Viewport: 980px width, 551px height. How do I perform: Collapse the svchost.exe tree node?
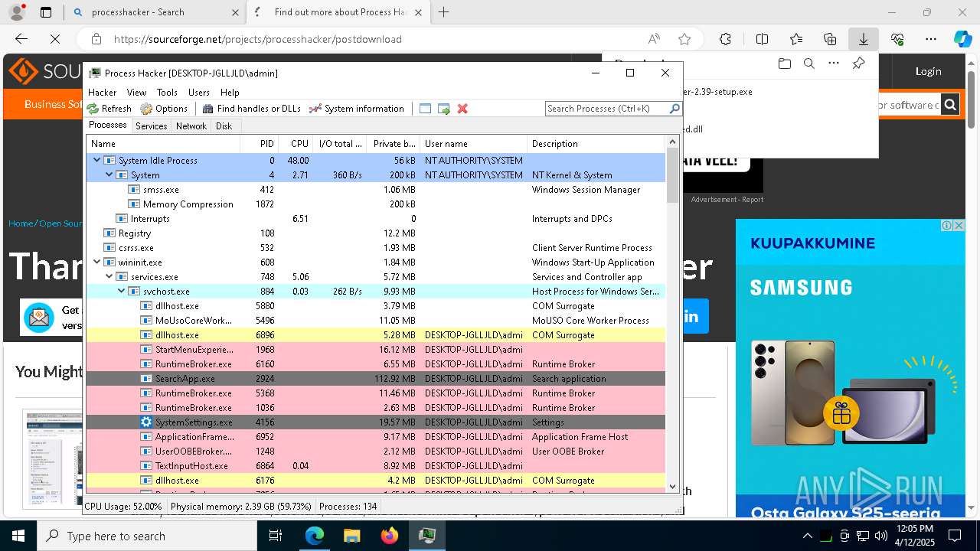(122, 291)
